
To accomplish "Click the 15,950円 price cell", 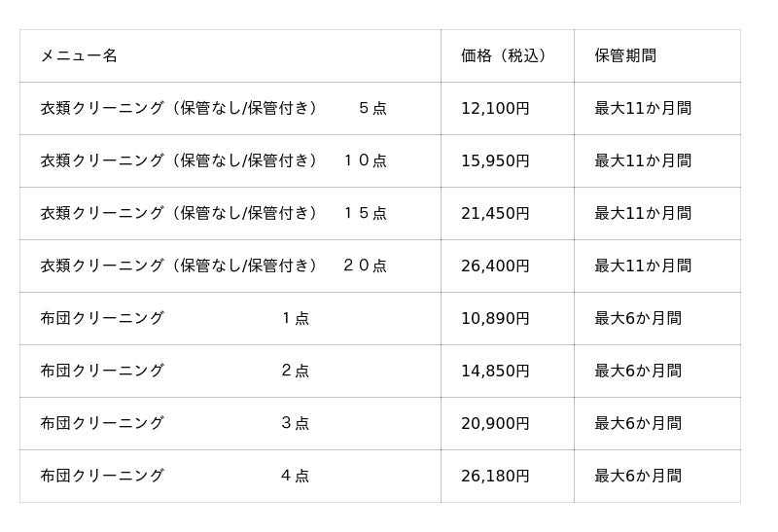I will click(495, 161).
